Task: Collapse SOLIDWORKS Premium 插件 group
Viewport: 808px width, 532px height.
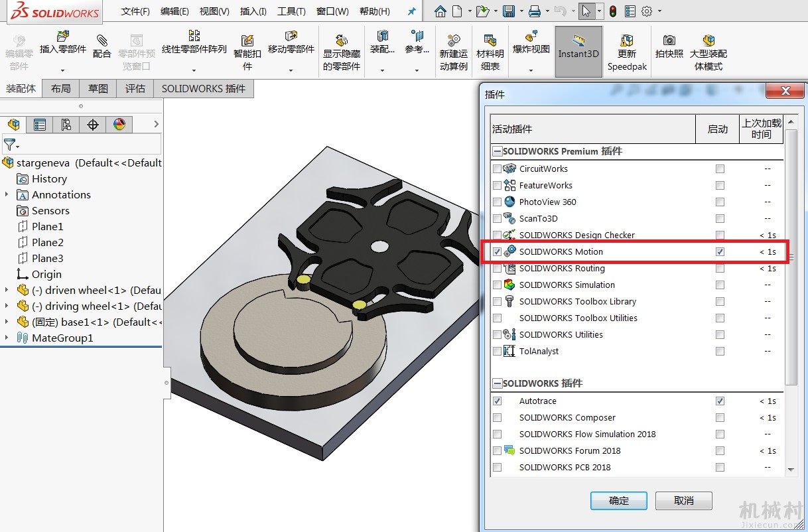Action: 497,151
